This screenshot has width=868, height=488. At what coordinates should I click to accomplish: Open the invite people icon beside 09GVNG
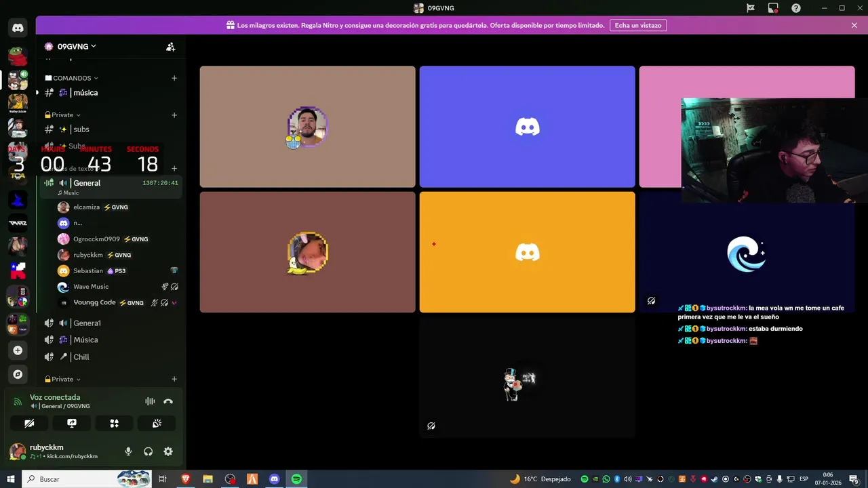pyautogui.click(x=171, y=47)
